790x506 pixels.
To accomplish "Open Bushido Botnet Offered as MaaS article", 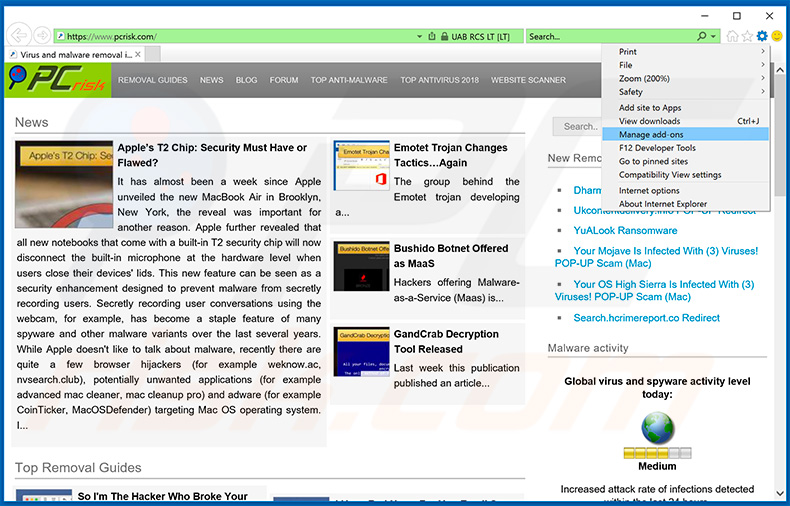I will point(451,256).
